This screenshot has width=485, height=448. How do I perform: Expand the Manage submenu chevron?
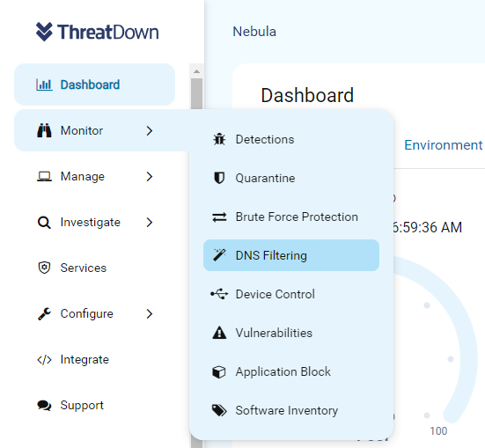(x=150, y=176)
